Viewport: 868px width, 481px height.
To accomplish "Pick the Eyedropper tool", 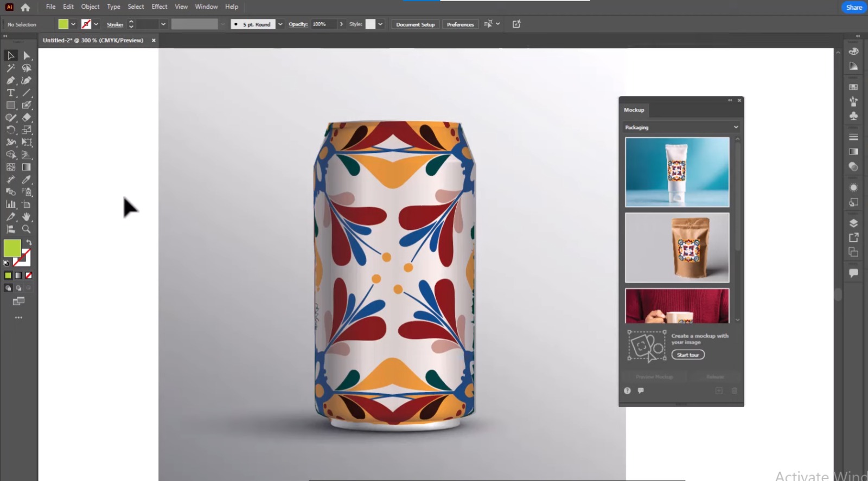I will click(x=27, y=179).
